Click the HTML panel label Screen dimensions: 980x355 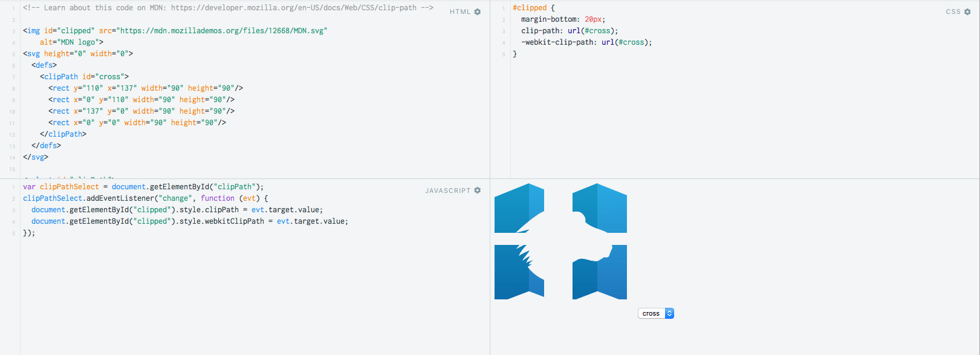click(x=460, y=11)
